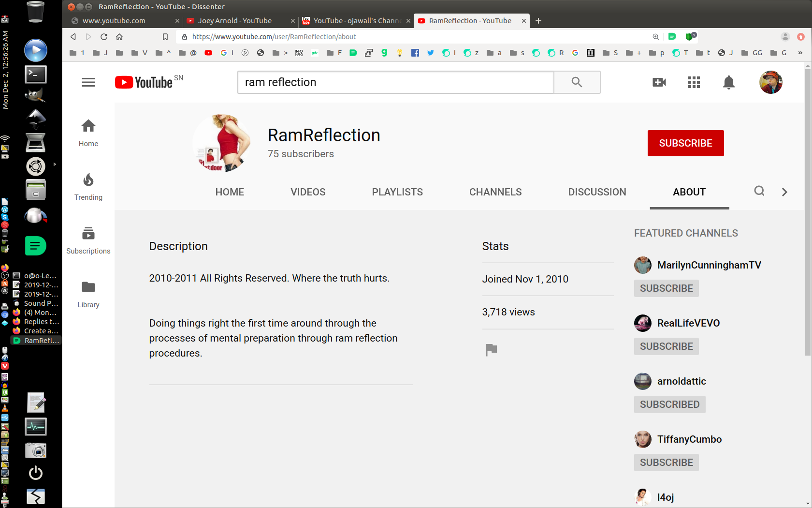Switch to DISCUSSION tab
The height and width of the screenshot is (508, 812).
[x=597, y=192]
